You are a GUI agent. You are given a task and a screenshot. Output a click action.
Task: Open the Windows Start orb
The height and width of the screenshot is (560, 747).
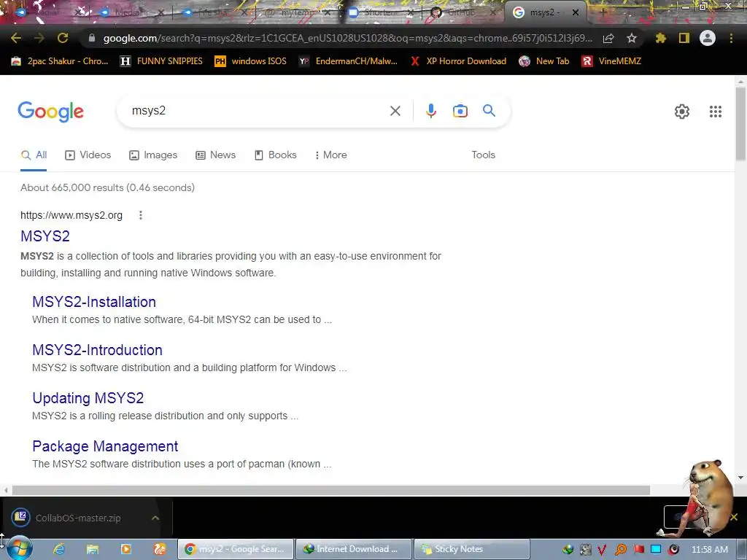(19, 549)
